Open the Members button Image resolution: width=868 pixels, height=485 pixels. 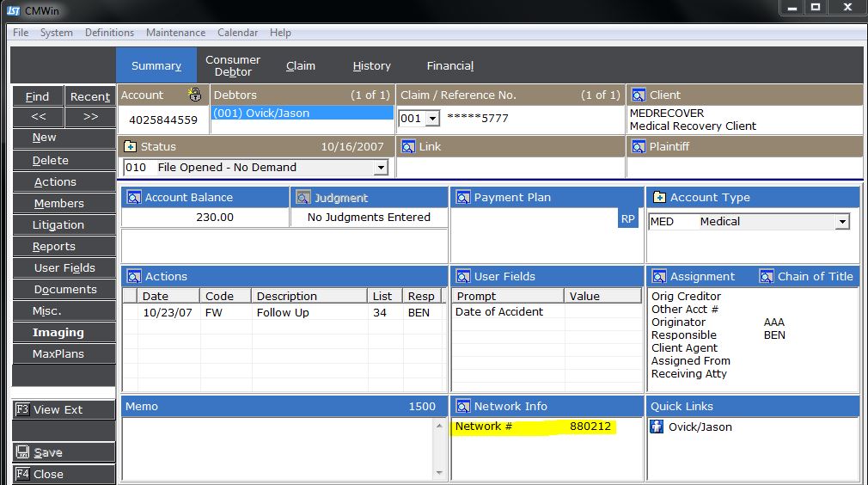64,203
